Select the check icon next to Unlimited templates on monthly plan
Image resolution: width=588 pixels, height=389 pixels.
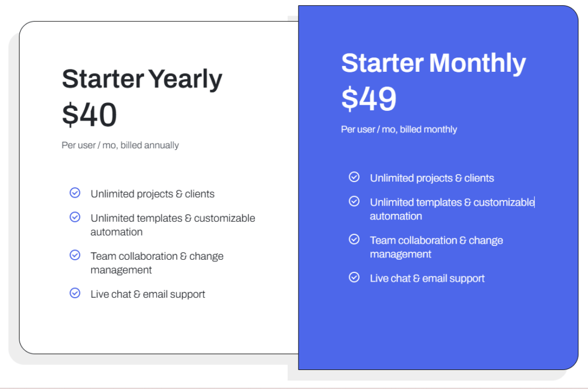pos(354,201)
